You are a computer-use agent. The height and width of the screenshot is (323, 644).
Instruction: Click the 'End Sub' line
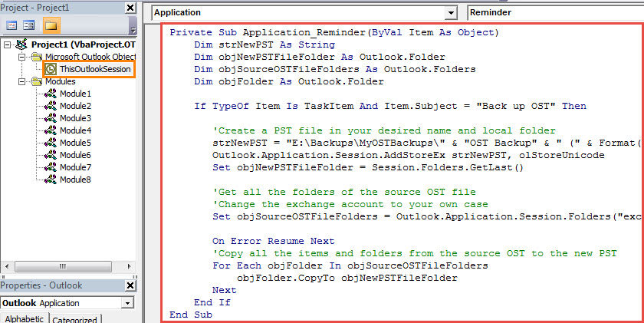click(x=191, y=315)
